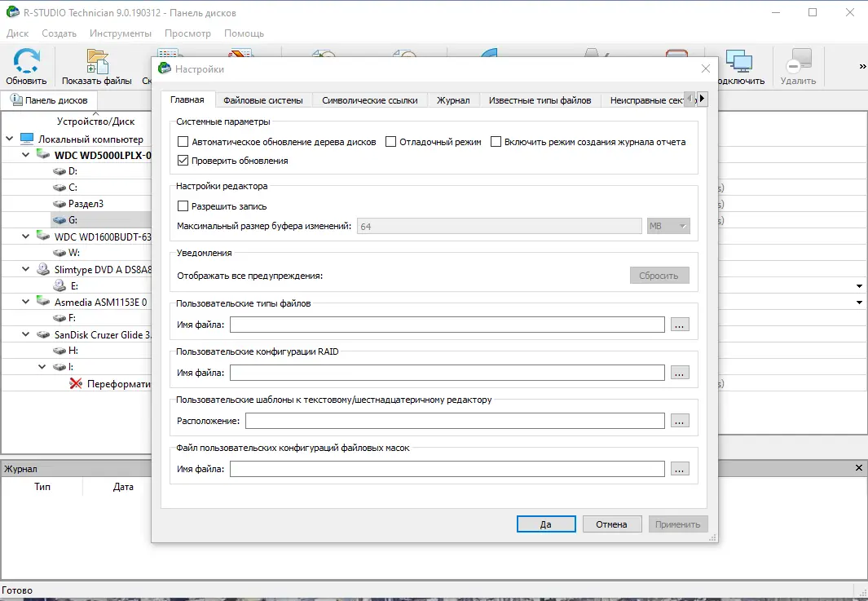Browse for editor templates Расположение

coord(679,421)
